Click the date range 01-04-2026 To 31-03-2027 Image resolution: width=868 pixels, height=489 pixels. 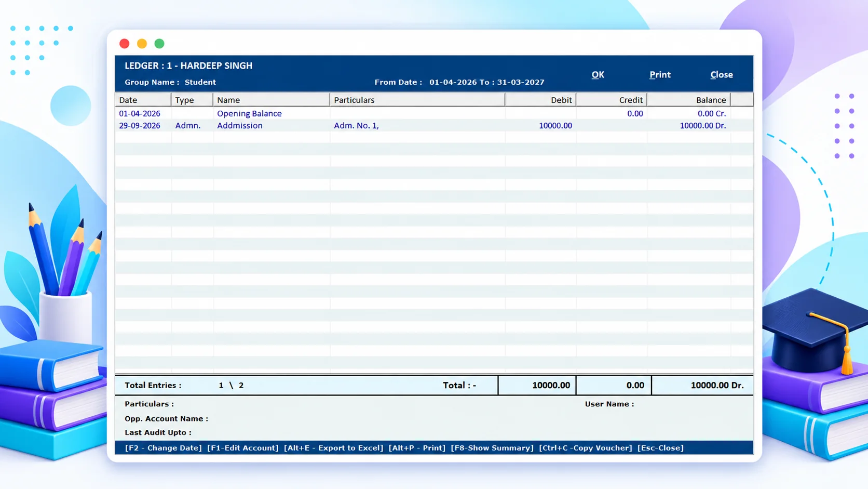(487, 82)
